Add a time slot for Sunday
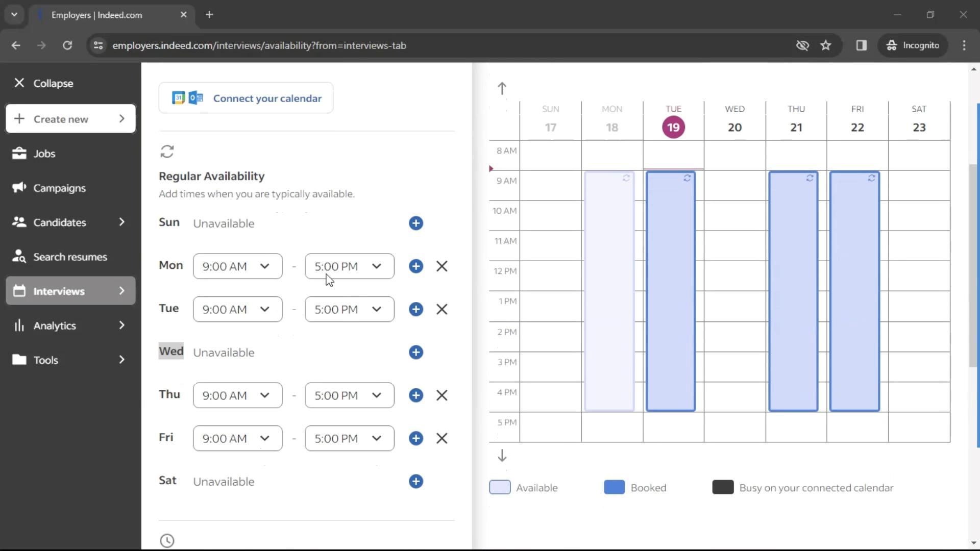Viewport: 980px width, 551px height. 415,223
